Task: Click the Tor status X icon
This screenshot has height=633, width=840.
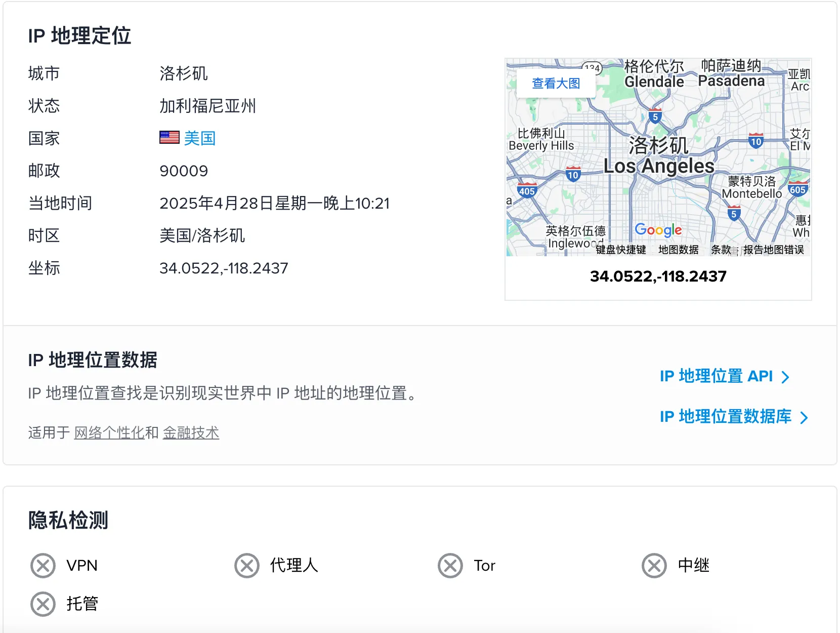Action: 450,566
